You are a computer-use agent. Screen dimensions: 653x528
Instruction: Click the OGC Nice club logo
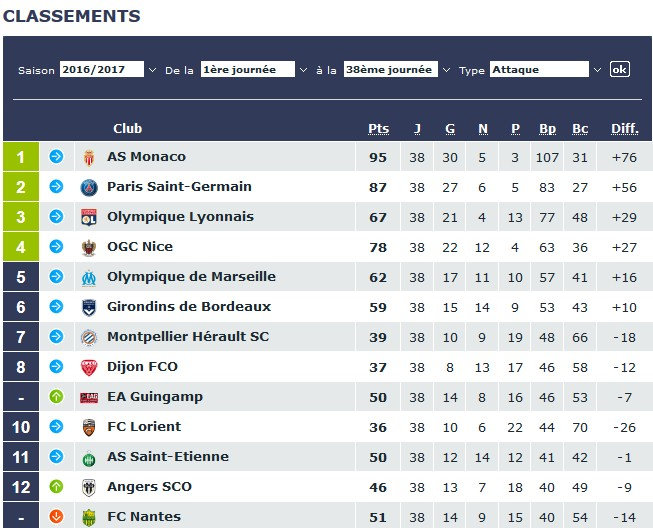(89, 247)
